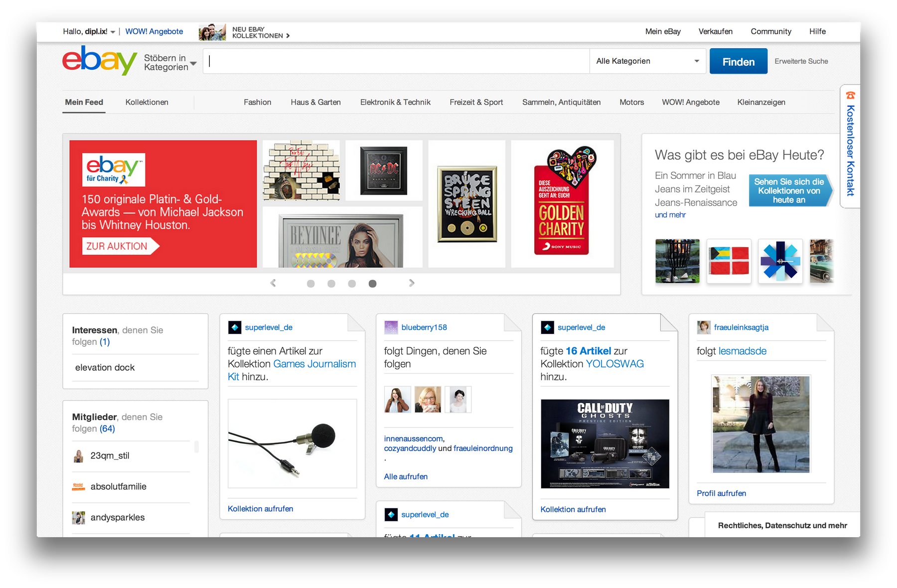
Task: Select the first carousel dot
Action: 310,284
